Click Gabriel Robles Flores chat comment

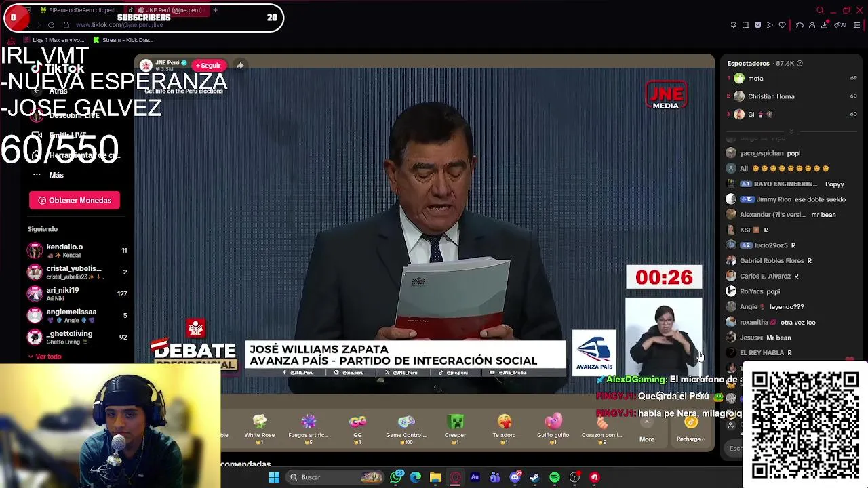tap(769, 261)
